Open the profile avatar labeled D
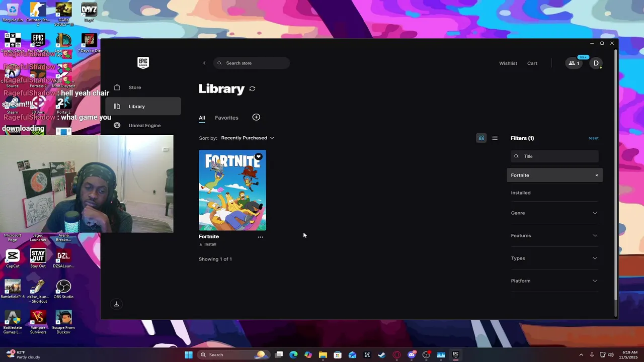The image size is (644, 362). (x=596, y=63)
